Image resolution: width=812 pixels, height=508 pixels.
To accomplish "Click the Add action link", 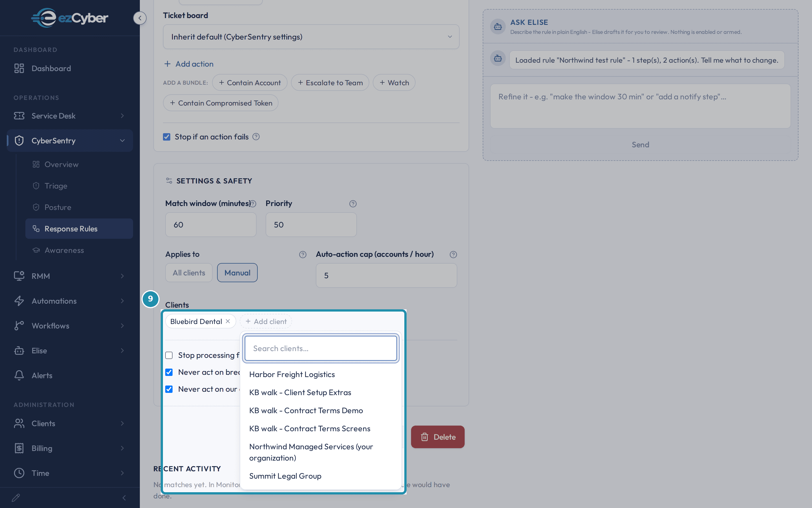I will point(189,64).
